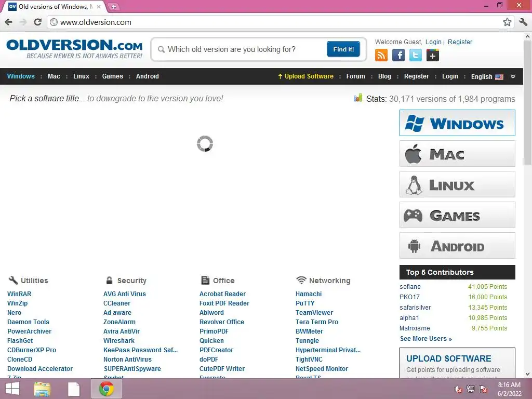The height and width of the screenshot is (399, 532).
Task: Click the Action Center flag icon
Action: [483, 389]
